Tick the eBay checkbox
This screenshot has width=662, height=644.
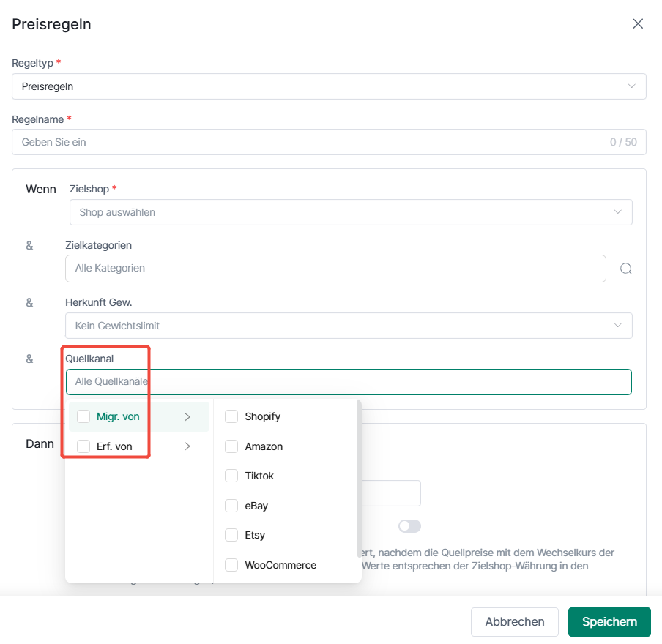click(x=231, y=506)
